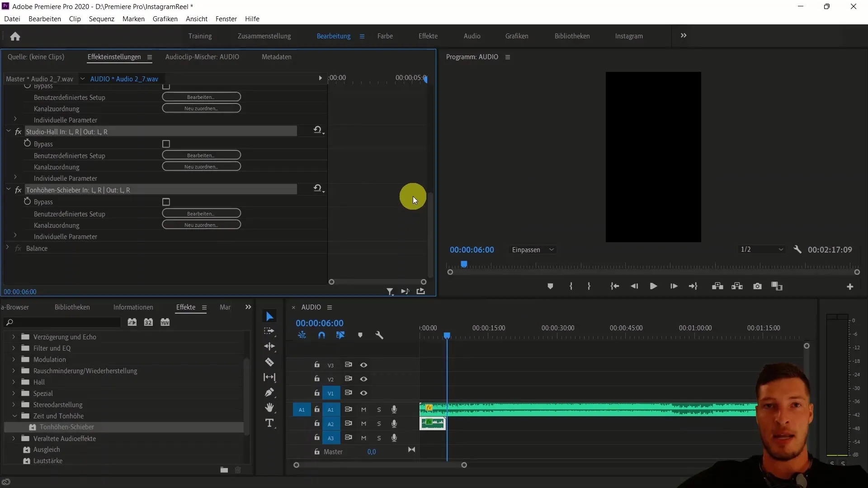
Task: Mute audio track A3
Action: pos(363,438)
